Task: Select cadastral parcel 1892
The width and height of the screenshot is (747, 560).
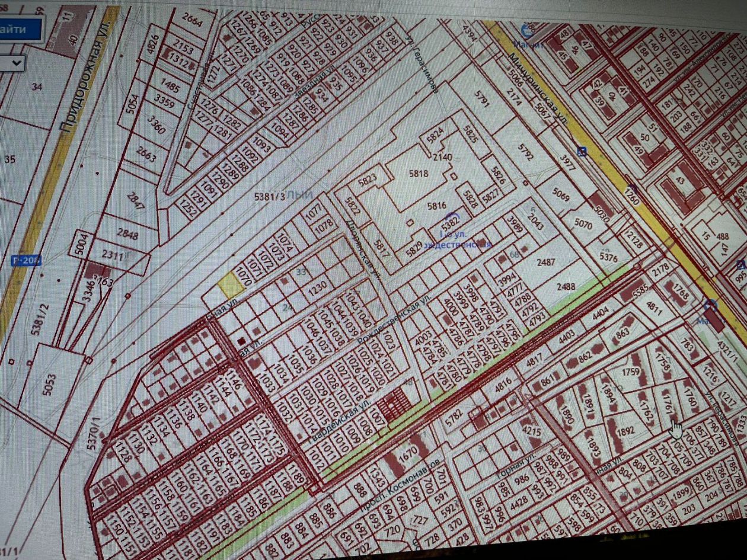Action: (627, 431)
